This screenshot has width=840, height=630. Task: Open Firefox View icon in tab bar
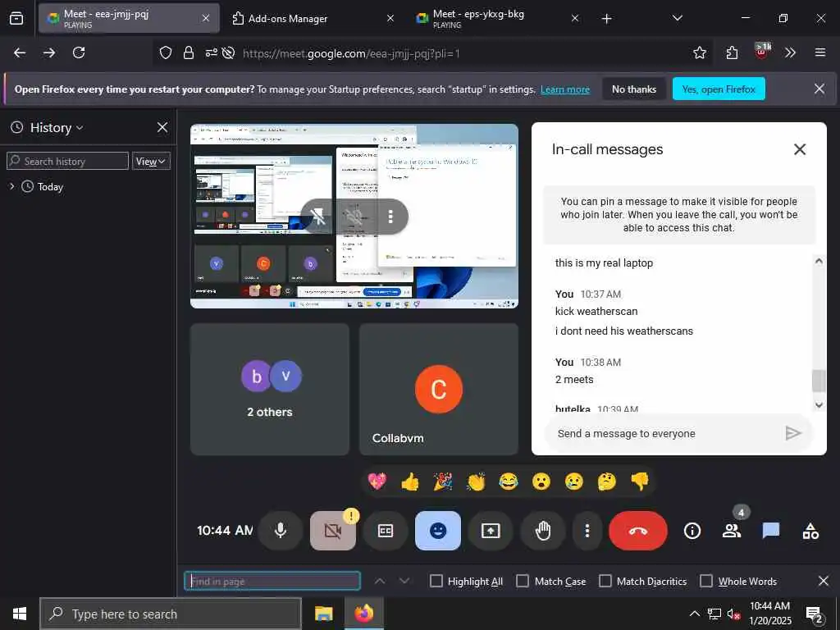point(16,18)
